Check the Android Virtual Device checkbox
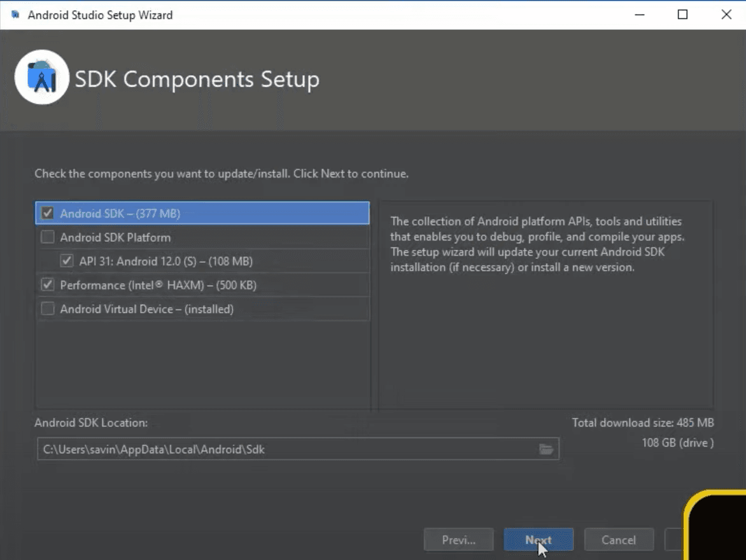Viewport: 746px width, 560px height. (47, 309)
